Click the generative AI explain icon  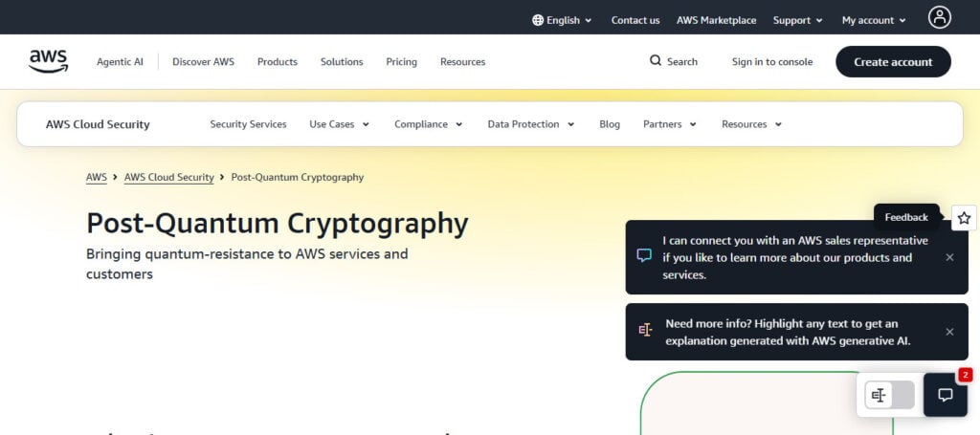[645, 330]
